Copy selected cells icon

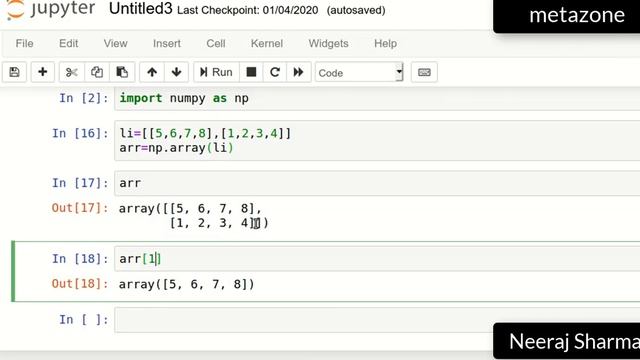(x=97, y=72)
